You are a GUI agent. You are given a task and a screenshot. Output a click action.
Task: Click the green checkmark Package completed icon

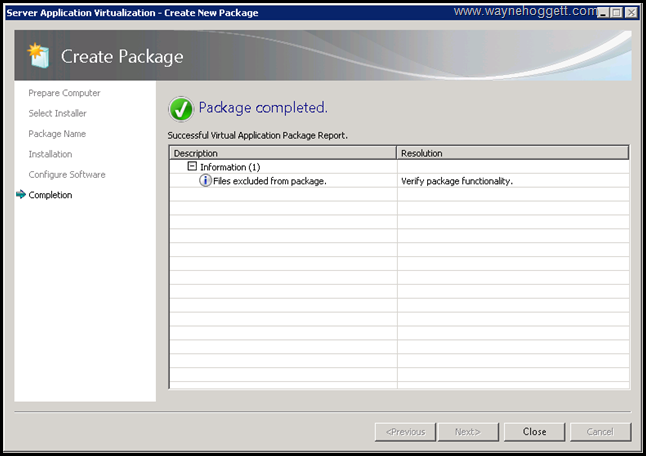[x=181, y=109]
